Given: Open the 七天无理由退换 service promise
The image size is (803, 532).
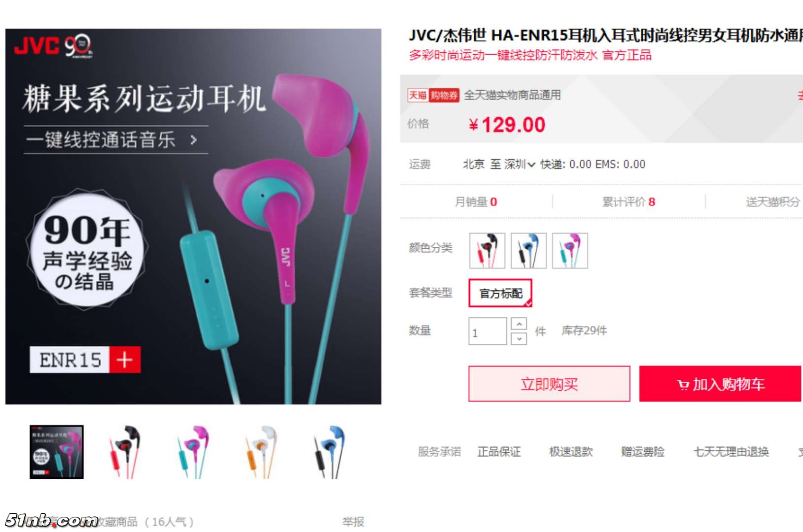Looking at the screenshot, I should pyautogui.click(x=731, y=452).
